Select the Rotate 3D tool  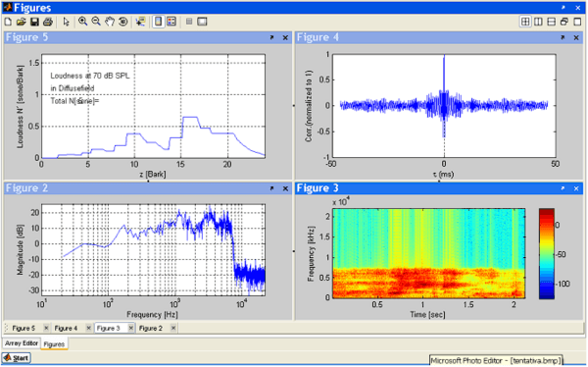tap(123, 22)
